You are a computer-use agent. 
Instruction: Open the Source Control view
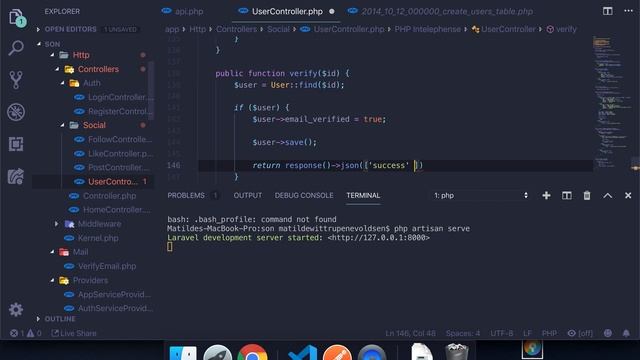click(x=16, y=80)
